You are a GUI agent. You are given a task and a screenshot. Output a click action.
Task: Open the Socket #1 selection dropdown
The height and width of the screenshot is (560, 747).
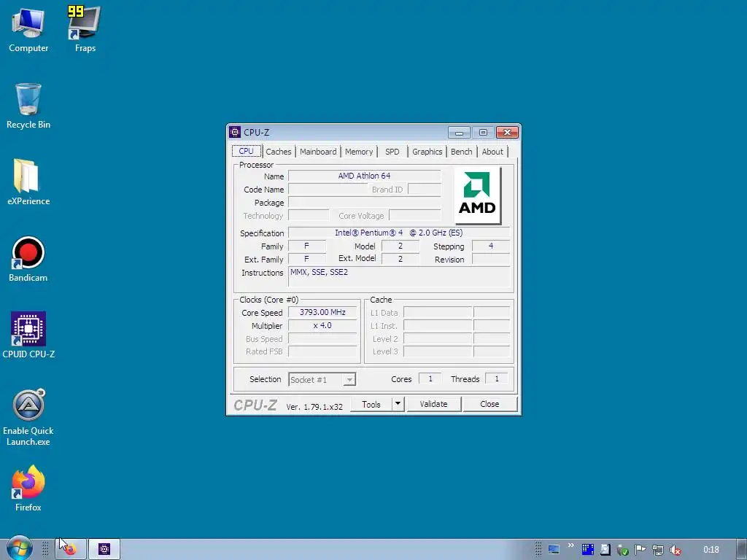coord(322,379)
